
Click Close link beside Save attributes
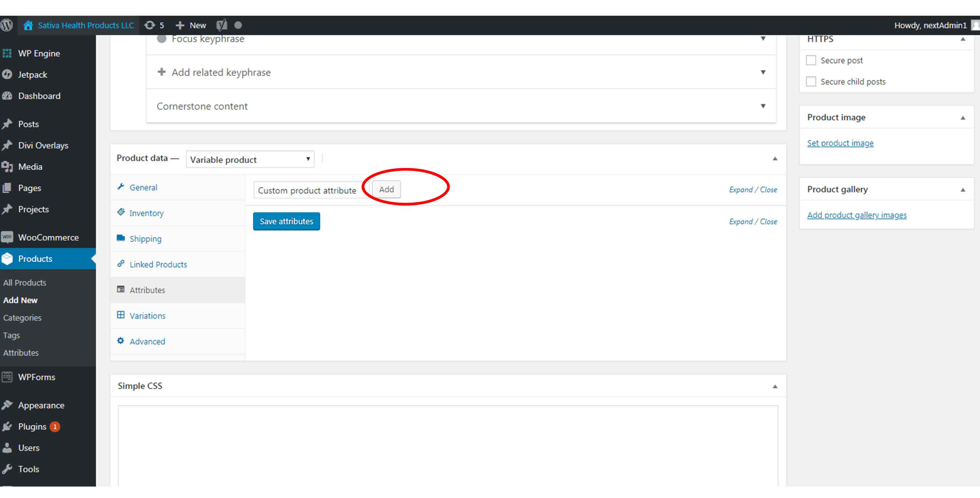[x=768, y=222]
